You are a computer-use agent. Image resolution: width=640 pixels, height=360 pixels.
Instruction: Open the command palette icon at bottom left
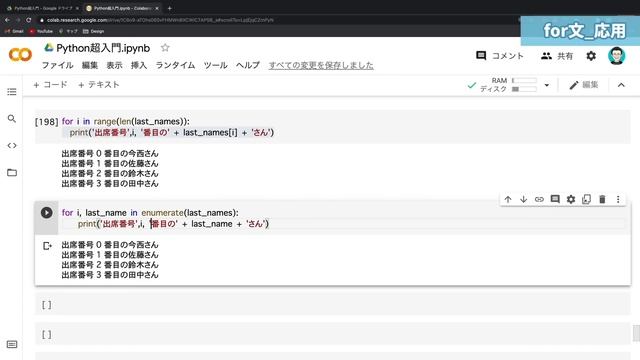[12, 344]
